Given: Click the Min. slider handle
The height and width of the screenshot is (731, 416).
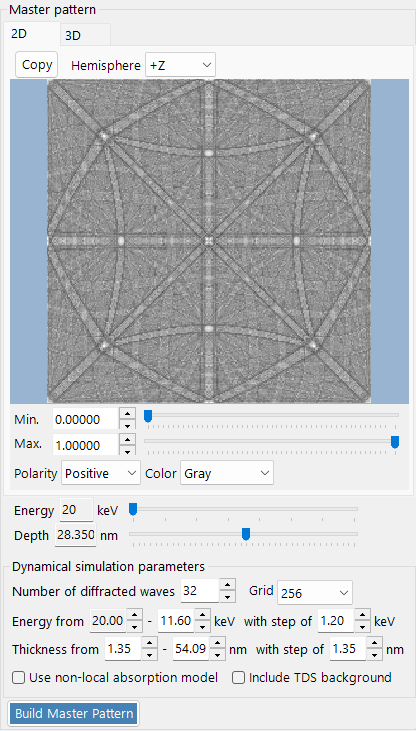Looking at the screenshot, I should point(148,415).
